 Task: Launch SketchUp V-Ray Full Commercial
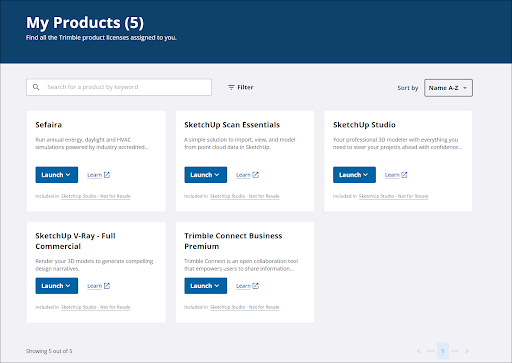(57, 286)
